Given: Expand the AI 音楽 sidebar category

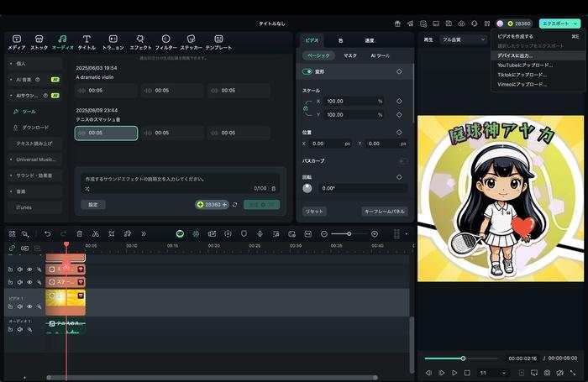Looking at the screenshot, I should 34,80.
